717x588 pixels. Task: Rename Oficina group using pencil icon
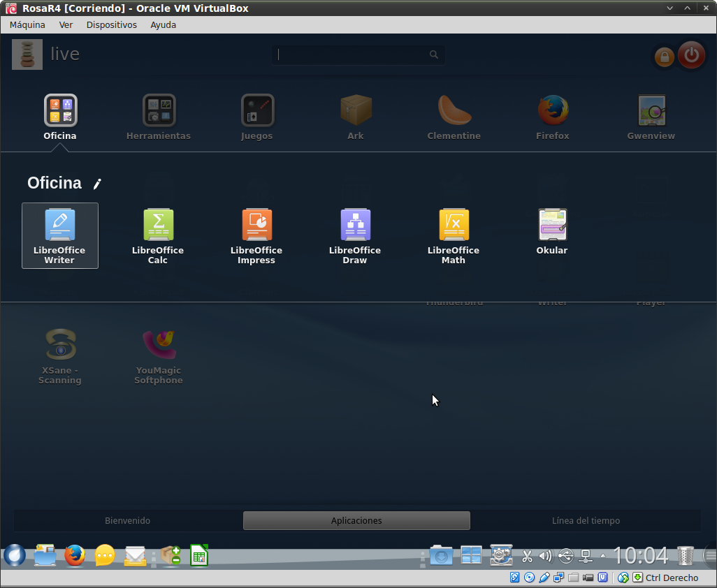click(97, 184)
